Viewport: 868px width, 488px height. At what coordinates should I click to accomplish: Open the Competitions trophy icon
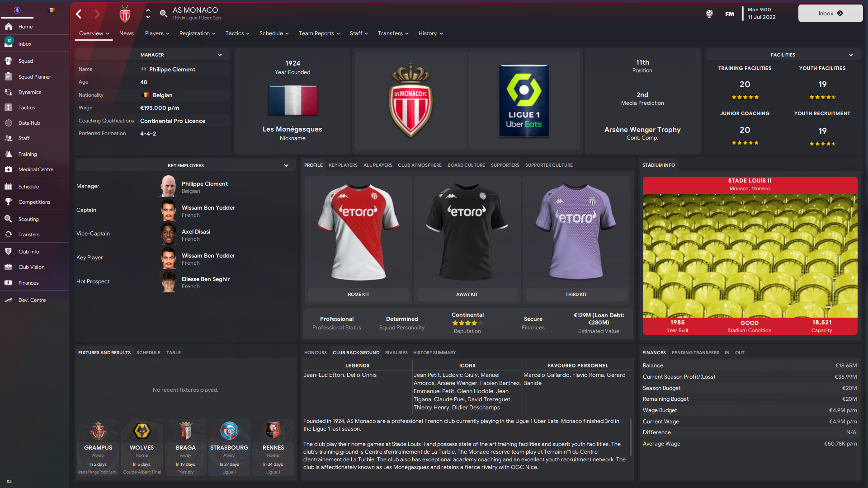(x=8, y=202)
